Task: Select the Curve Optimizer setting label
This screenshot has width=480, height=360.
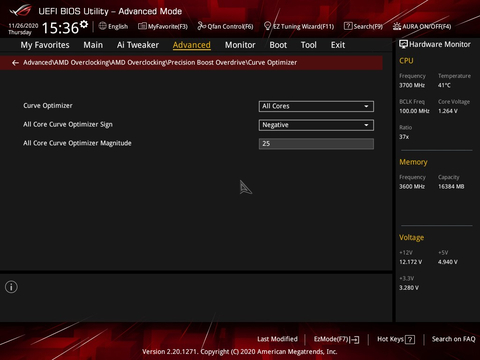Action: pos(48,106)
